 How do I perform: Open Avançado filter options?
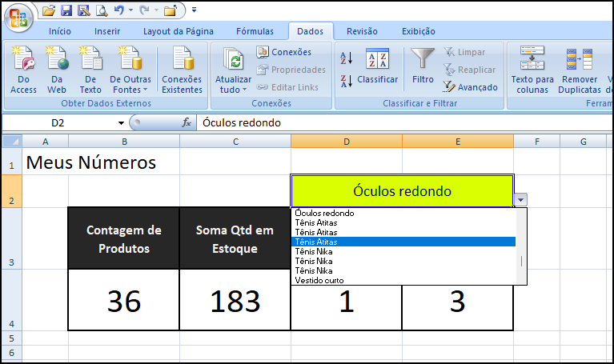[x=470, y=87]
